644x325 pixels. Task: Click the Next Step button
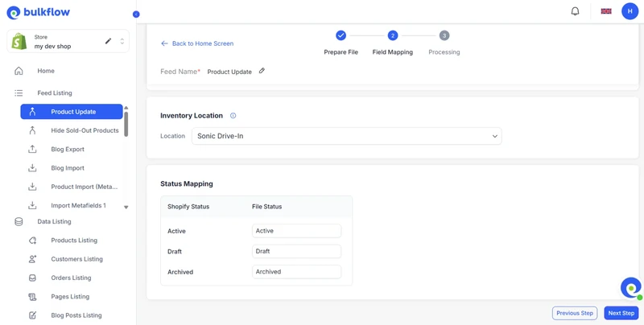[621, 313]
